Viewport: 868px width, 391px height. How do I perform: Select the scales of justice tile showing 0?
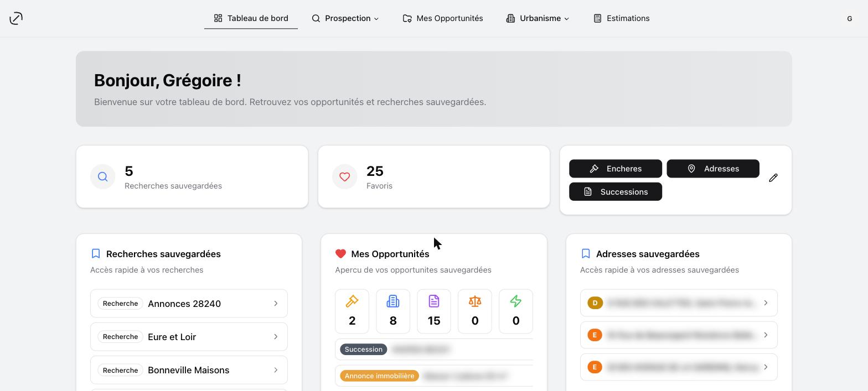tap(475, 311)
